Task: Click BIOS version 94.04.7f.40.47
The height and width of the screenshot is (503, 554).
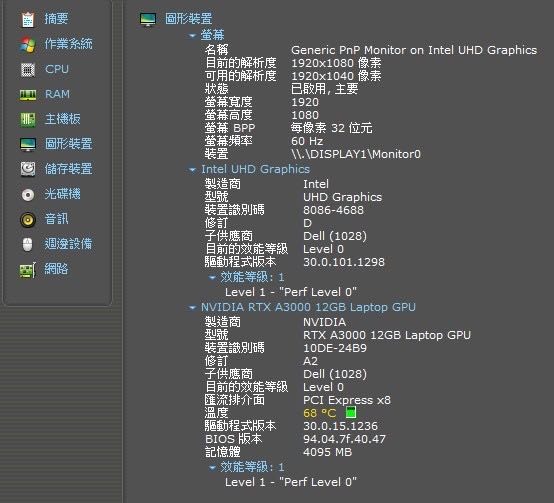Action: tap(344, 439)
